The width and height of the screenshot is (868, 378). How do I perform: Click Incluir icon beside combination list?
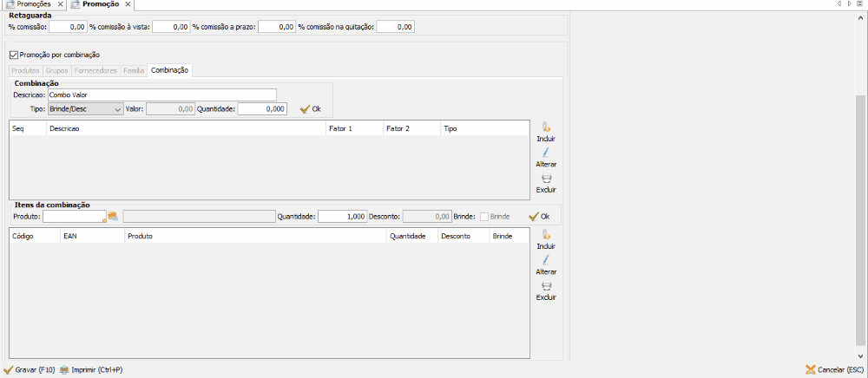pos(546,127)
